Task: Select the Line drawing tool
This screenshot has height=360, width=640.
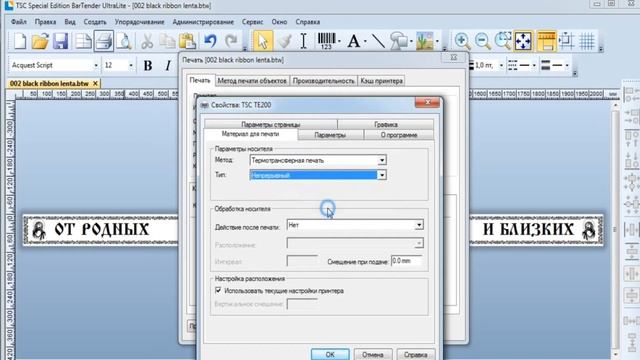Action: [x=378, y=41]
